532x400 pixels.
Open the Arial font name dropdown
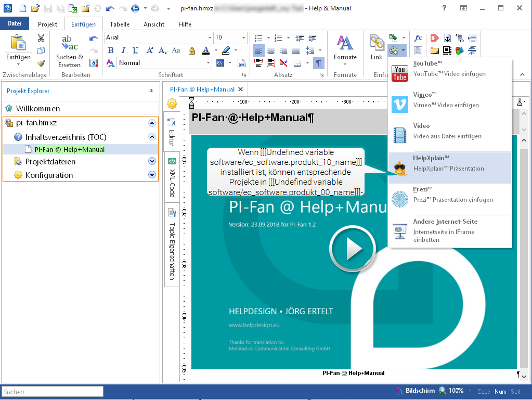[x=210, y=37]
